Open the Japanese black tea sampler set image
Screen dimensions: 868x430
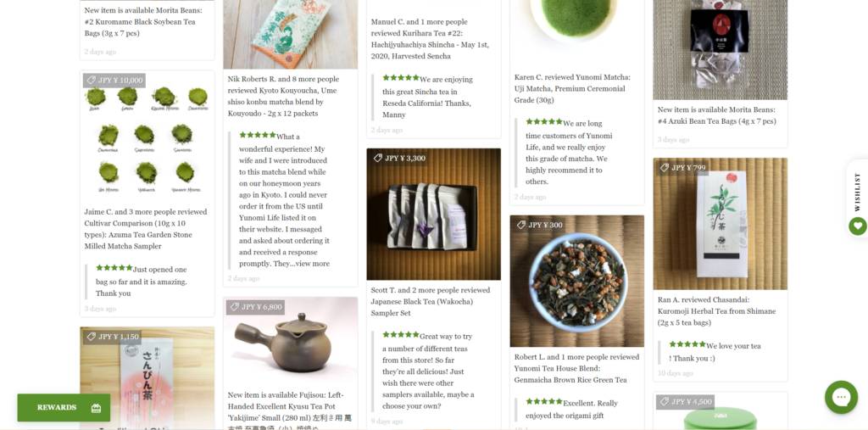coord(433,215)
